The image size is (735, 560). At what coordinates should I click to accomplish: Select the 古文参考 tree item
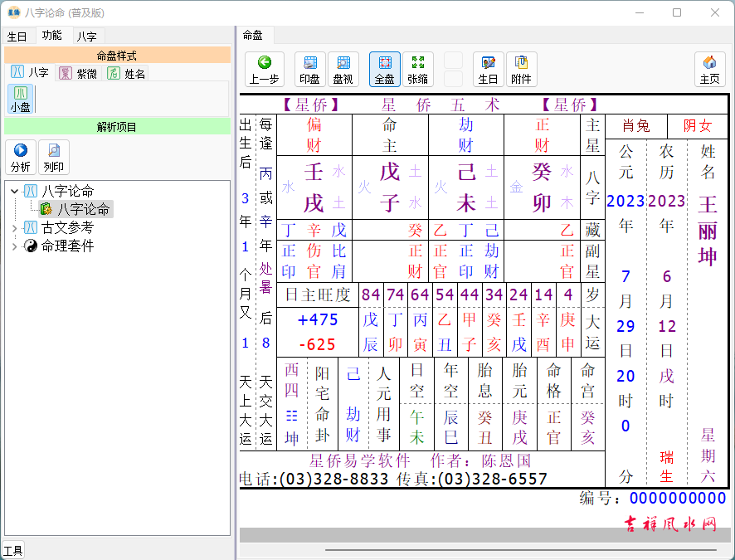click(67, 228)
